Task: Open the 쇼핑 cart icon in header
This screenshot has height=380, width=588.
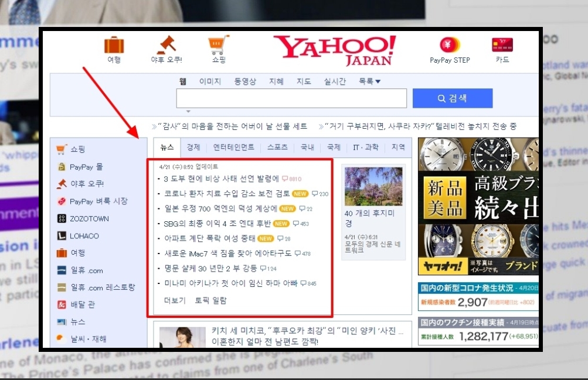Action: click(219, 45)
